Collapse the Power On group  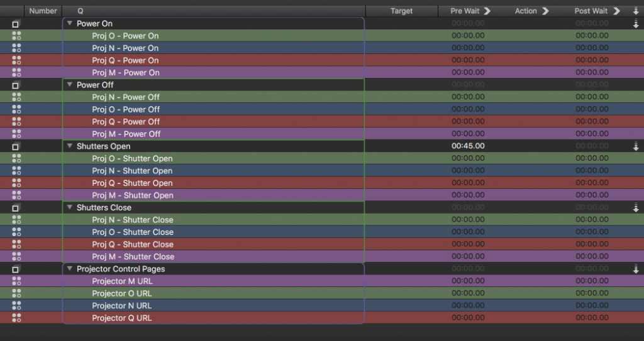tap(70, 23)
